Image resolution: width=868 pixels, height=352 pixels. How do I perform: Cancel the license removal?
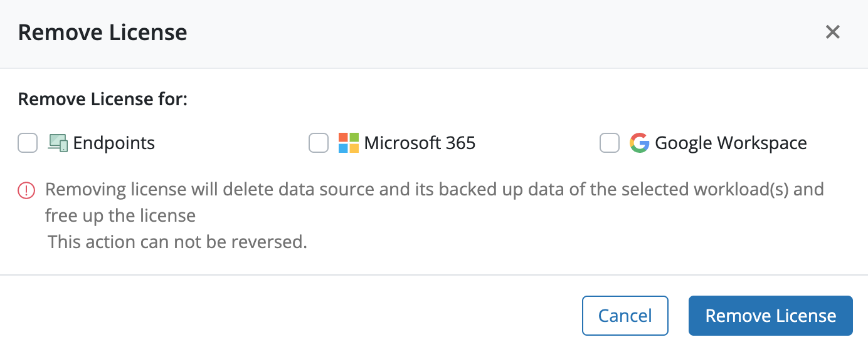point(625,316)
